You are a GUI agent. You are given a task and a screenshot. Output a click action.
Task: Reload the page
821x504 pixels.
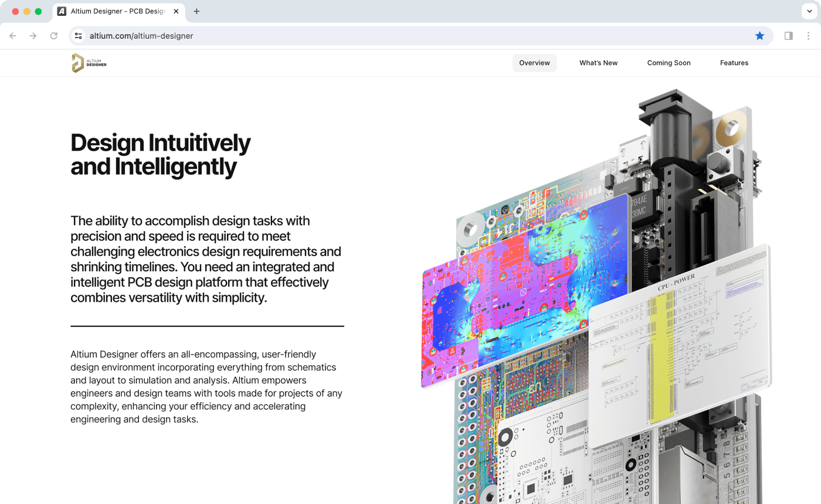(53, 36)
